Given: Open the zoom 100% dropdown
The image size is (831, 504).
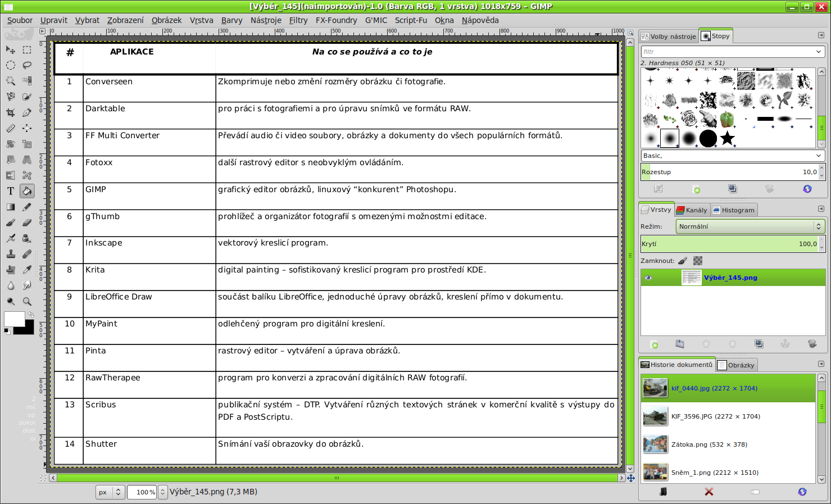Looking at the screenshot, I should coord(162,492).
